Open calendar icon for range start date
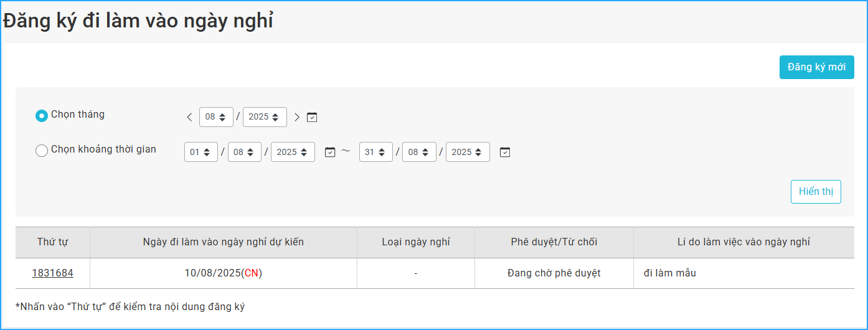This screenshot has height=330, width=868. click(330, 152)
